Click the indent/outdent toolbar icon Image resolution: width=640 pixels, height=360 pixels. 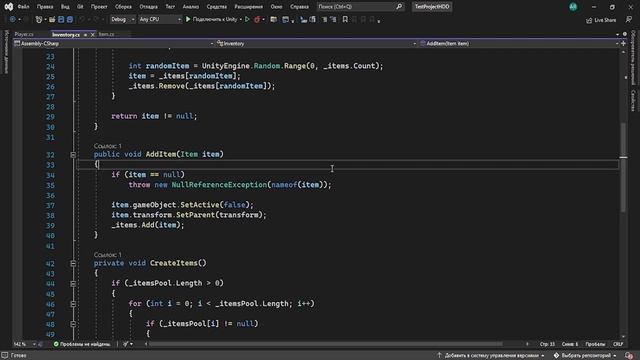324,19
